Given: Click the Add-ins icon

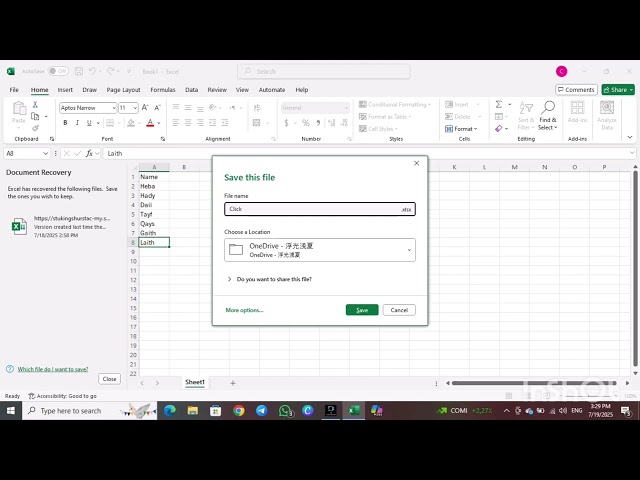Looking at the screenshot, I should point(577,108).
